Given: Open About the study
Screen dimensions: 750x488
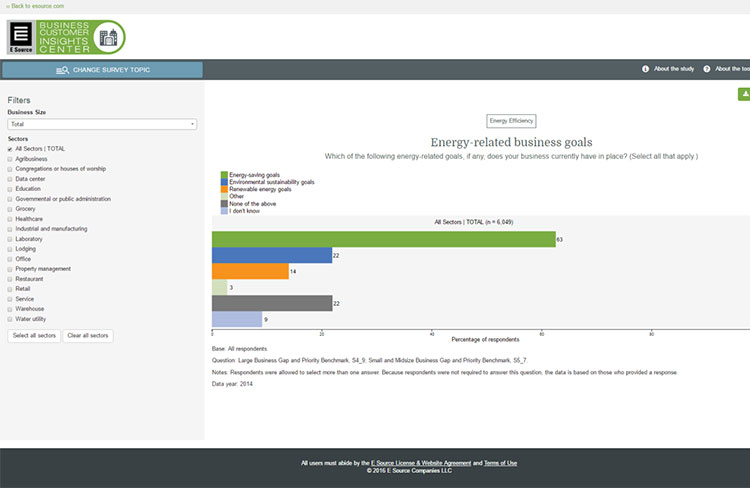Looking at the screenshot, I should point(674,69).
